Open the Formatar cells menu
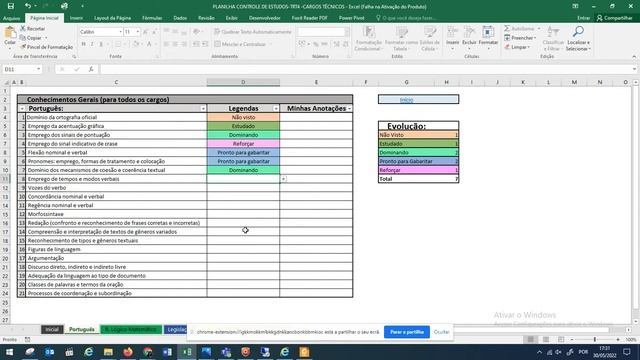 point(488,37)
